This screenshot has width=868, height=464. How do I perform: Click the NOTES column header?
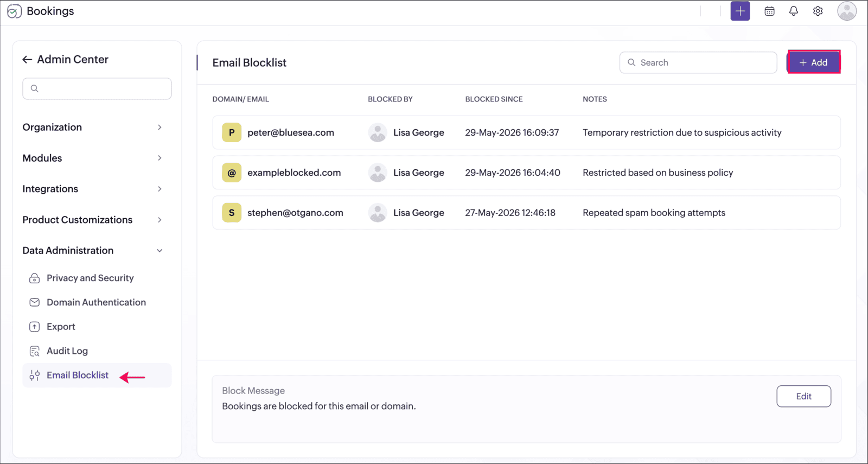tap(595, 99)
